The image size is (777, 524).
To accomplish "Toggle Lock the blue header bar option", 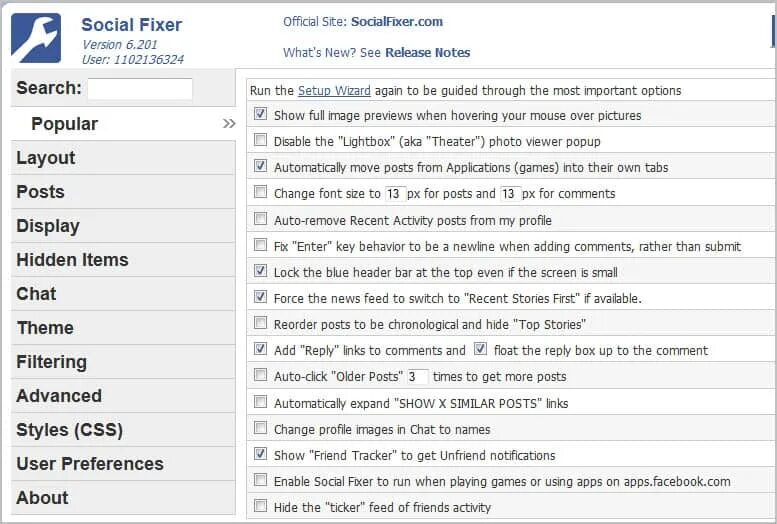I will pyautogui.click(x=261, y=271).
